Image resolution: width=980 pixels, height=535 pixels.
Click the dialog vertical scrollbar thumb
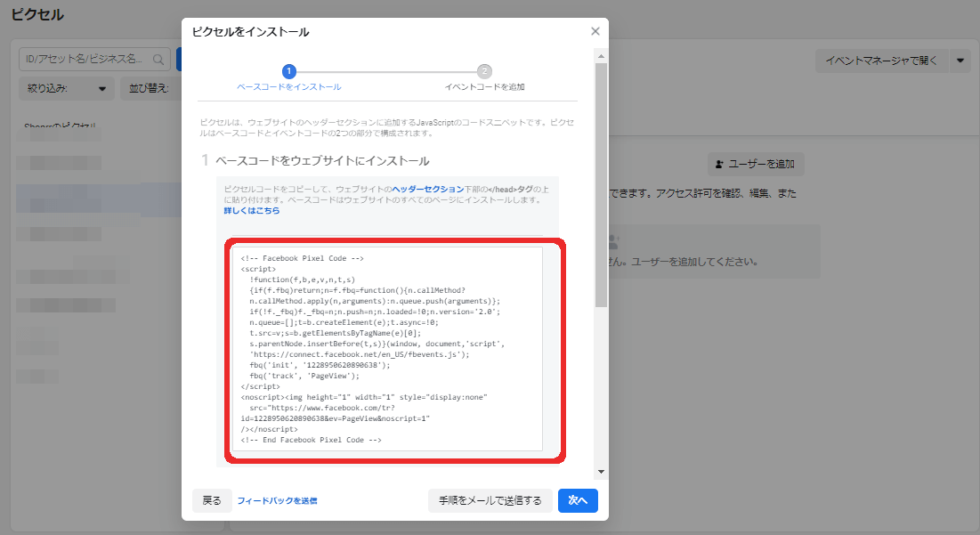pos(601,185)
